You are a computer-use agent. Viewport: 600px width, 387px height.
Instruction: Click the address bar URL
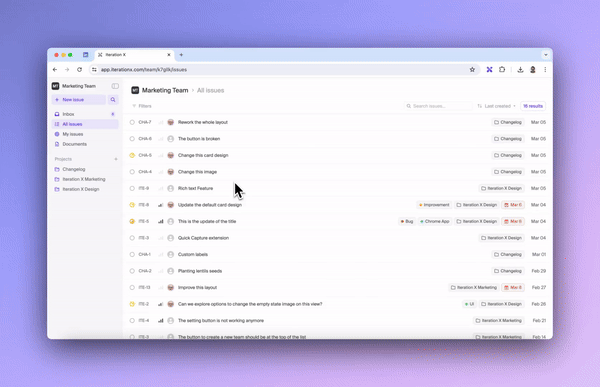point(144,70)
